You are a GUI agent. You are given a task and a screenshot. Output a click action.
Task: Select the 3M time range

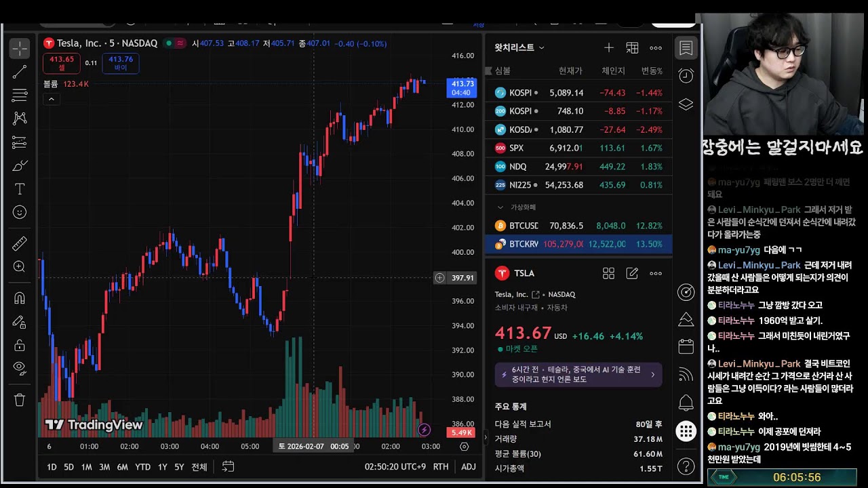[x=104, y=467]
